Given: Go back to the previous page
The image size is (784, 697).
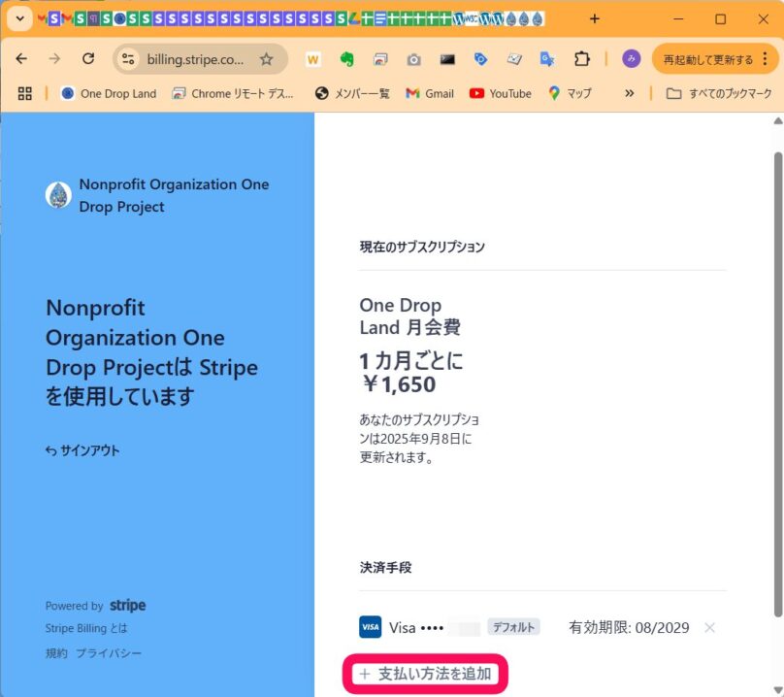Looking at the screenshot, I should pos(21,59).
